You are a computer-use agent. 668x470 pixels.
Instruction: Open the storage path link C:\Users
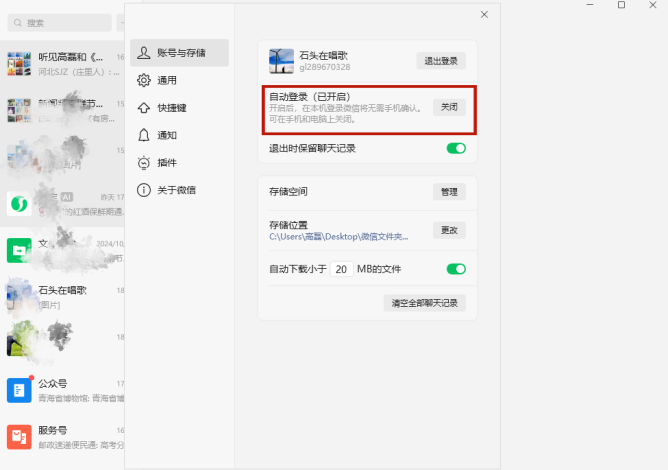click(338, 237)
